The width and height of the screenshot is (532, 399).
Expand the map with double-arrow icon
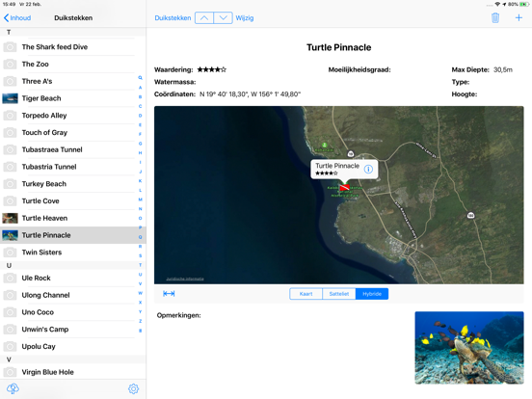coord(169,294)
